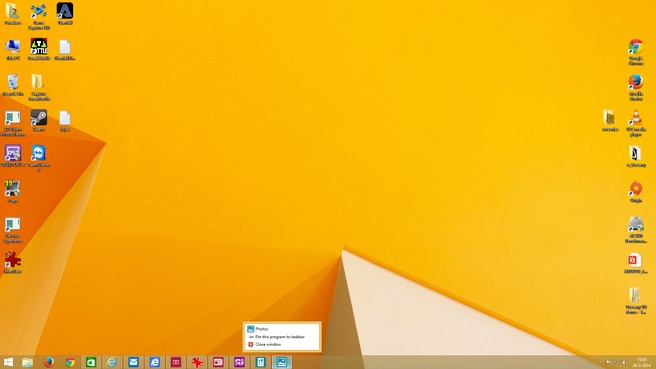Select Close window in the jump list
Image resolution: width=656 pixels, height=369 pixels.
(282, 344)
